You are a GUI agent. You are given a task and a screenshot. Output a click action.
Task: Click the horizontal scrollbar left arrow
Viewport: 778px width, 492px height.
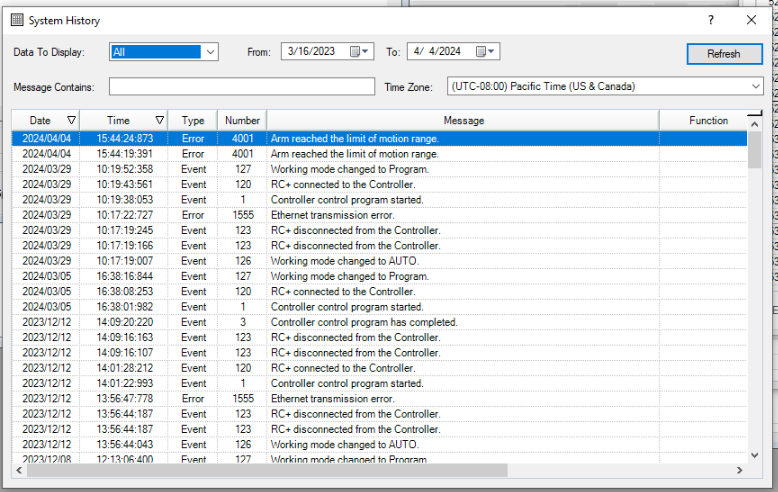(19, 470)
